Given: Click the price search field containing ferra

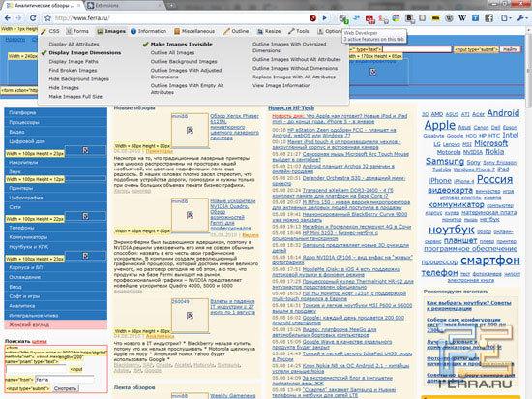Looking at the screenshot, I should 65,380.
